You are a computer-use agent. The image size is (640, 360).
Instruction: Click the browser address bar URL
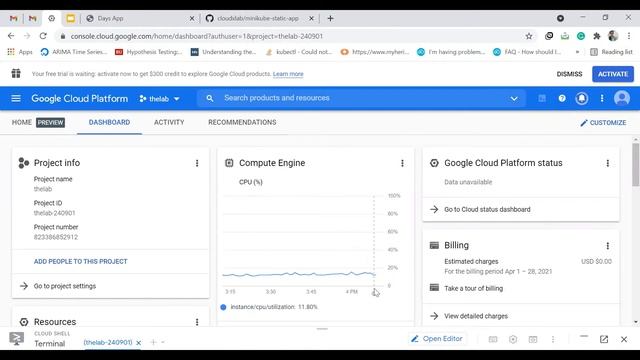[x=197, y=36]
